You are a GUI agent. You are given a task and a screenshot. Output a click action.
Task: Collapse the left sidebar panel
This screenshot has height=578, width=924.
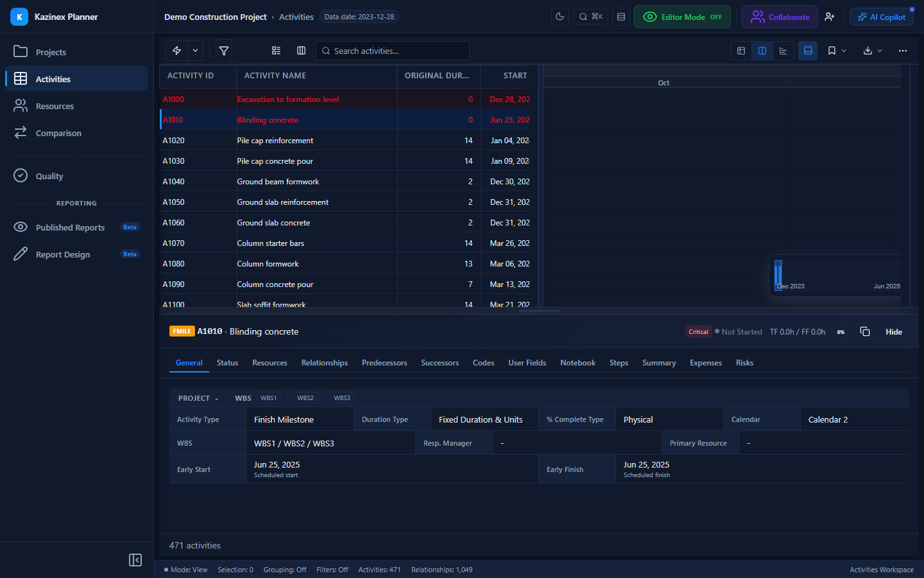[135, 560]
